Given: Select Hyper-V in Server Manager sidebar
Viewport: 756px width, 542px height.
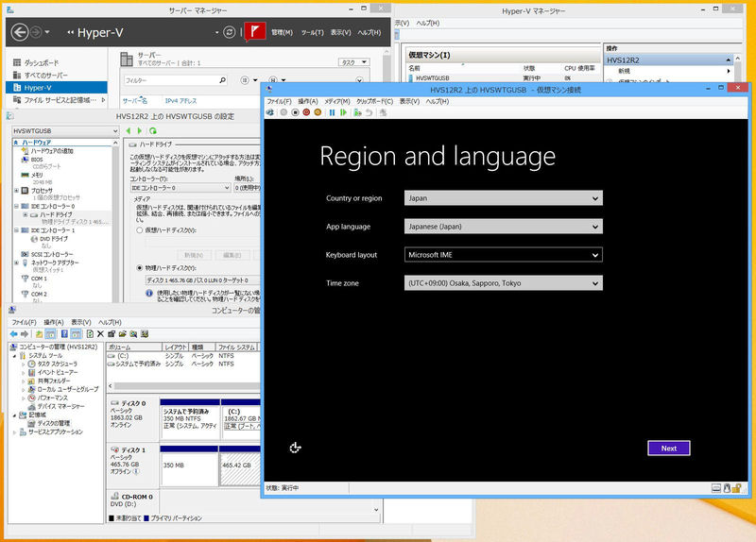Looking at the screenshot, I should click(x=57, y=88).
